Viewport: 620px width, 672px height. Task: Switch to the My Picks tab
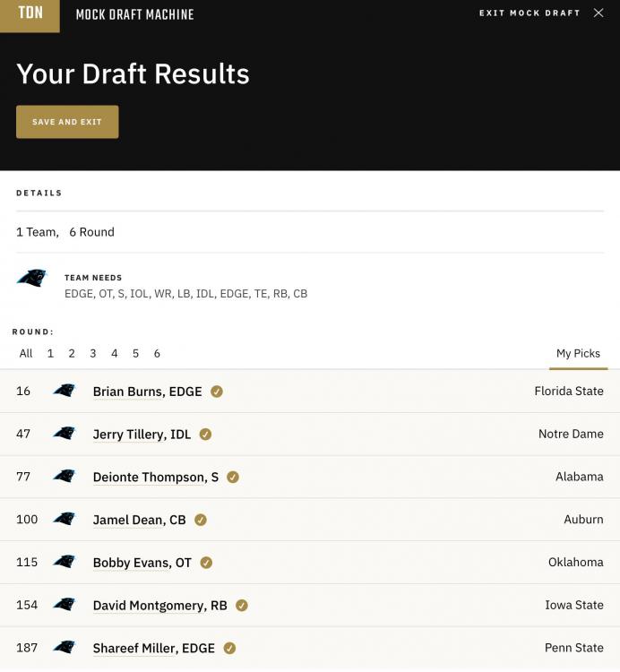(578, 354)
